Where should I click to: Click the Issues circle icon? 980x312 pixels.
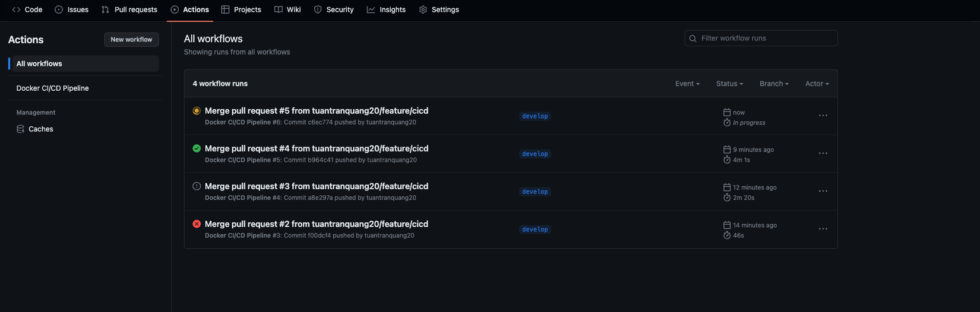coord(59,9)
